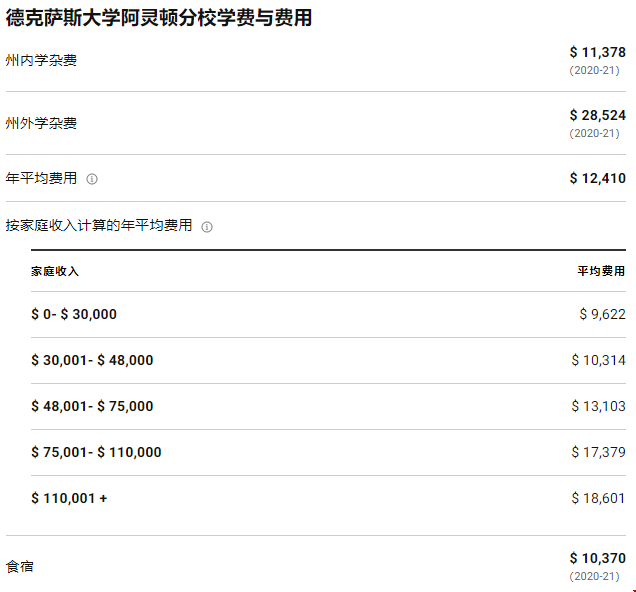The width and height of the screenshot is (636, 592).
Task: Click the (2020-21) year under $ 10,370
Action: 594,576
